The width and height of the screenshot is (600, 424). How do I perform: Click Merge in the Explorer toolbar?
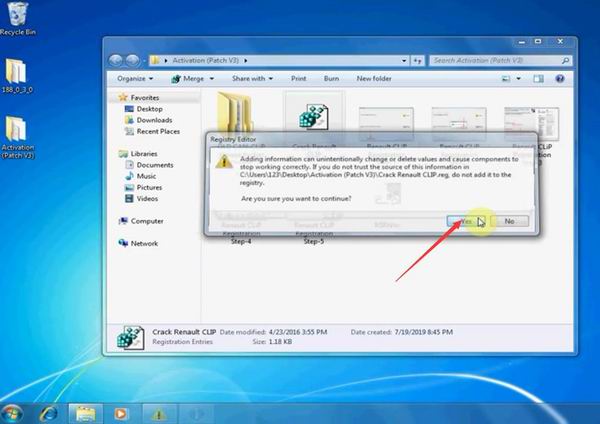tap(193, 78)
